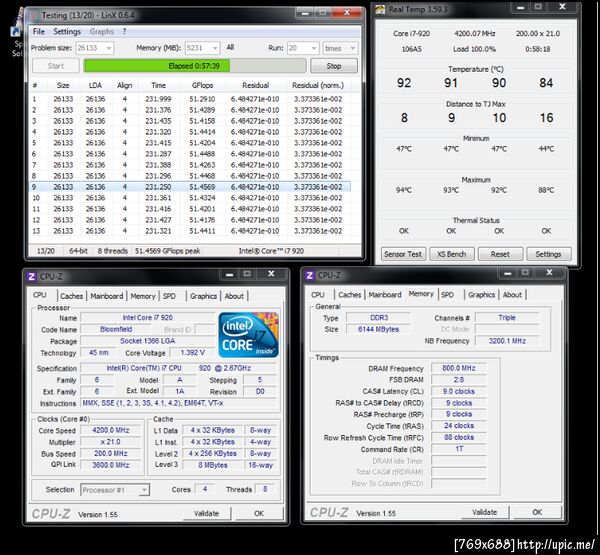Open the File menu in LinX

[39, 32]
